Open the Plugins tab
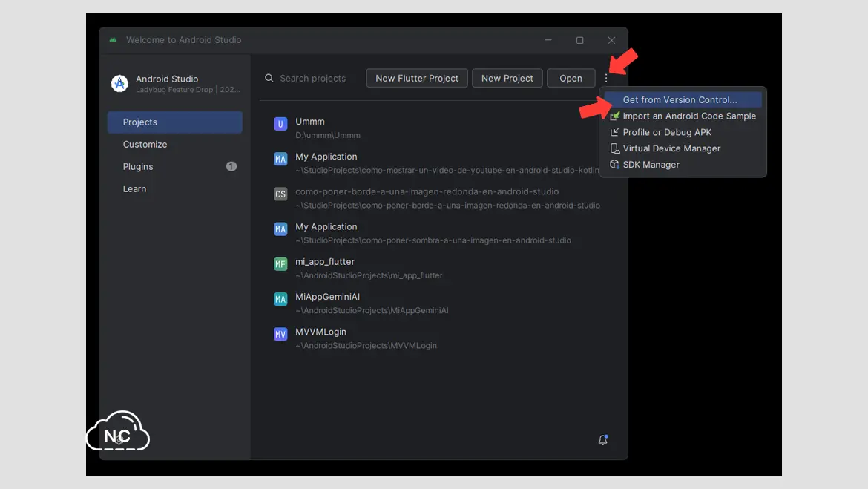The height and width of the screenshot is (489, 868). click(x=175, y=166)
